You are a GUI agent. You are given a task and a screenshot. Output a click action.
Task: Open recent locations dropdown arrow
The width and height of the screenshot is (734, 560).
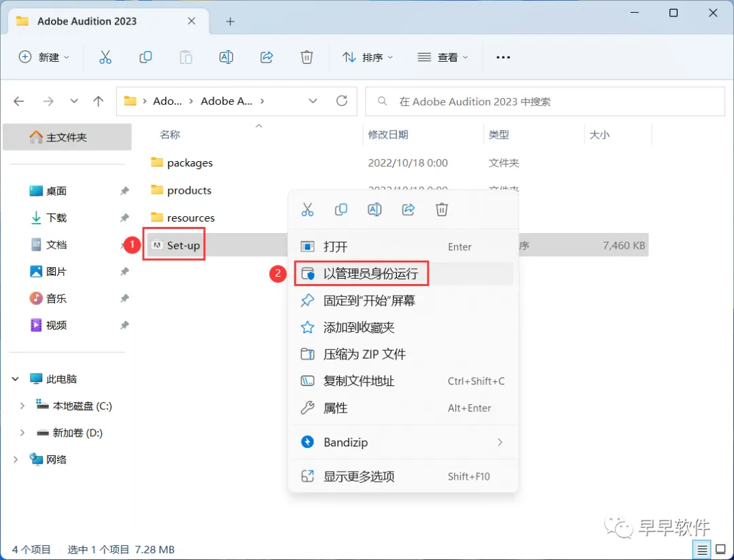[74, 101]
